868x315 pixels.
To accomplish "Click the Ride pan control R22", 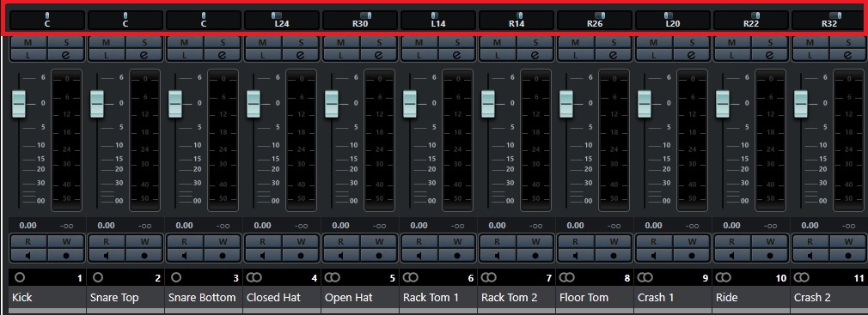I will pyautogui.click(x=750, y=20).
